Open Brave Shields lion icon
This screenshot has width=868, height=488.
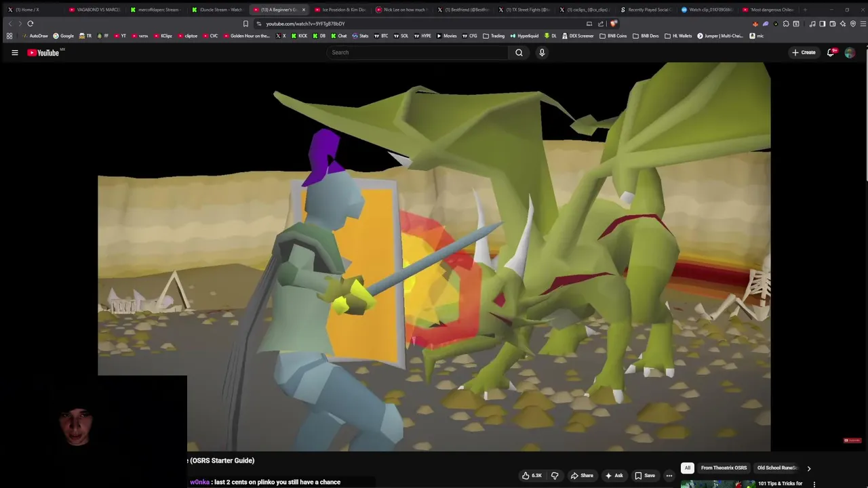[614, 24]
